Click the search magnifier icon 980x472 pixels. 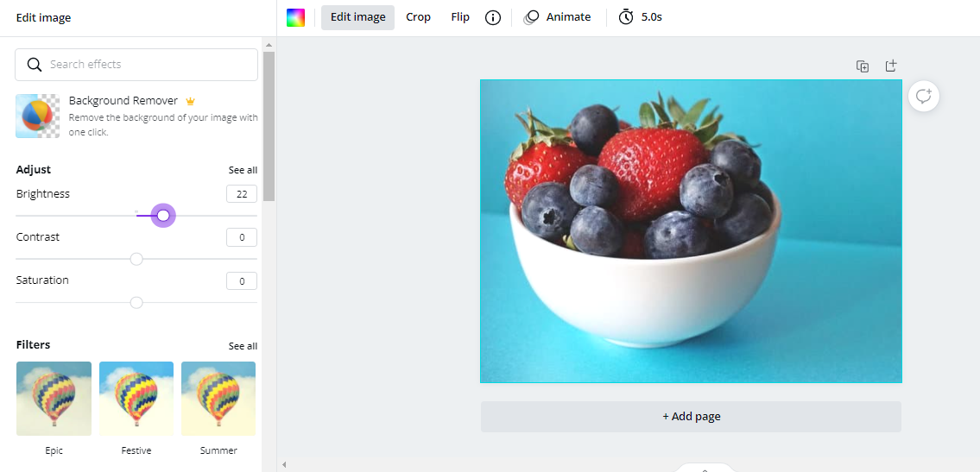(x=35, y=65)
